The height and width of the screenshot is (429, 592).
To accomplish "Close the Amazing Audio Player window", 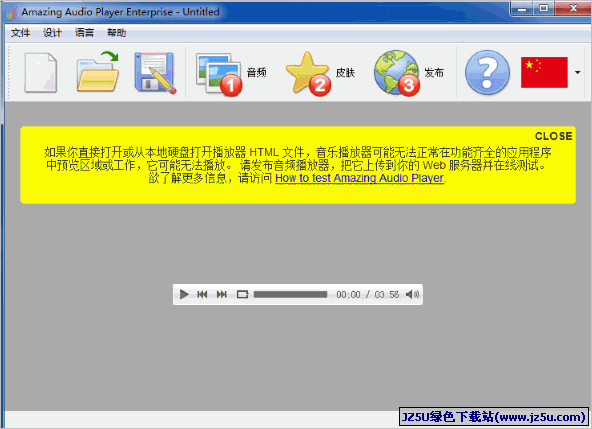I will coord(573,8).
